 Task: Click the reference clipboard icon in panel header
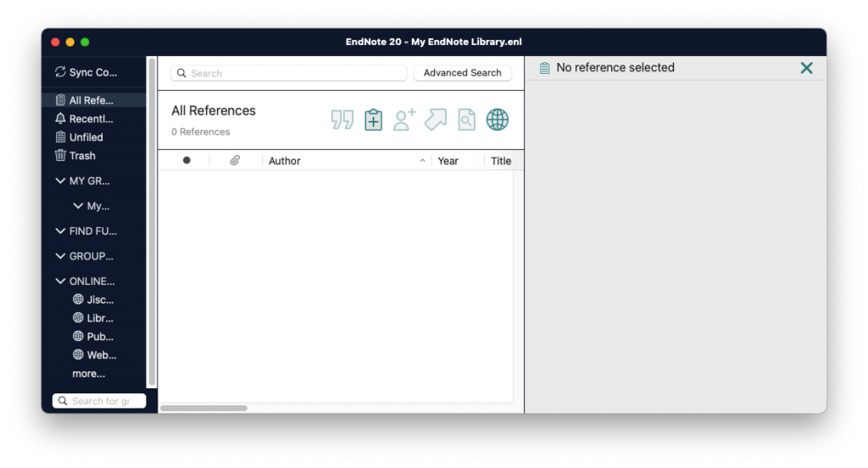pos(545,68)
